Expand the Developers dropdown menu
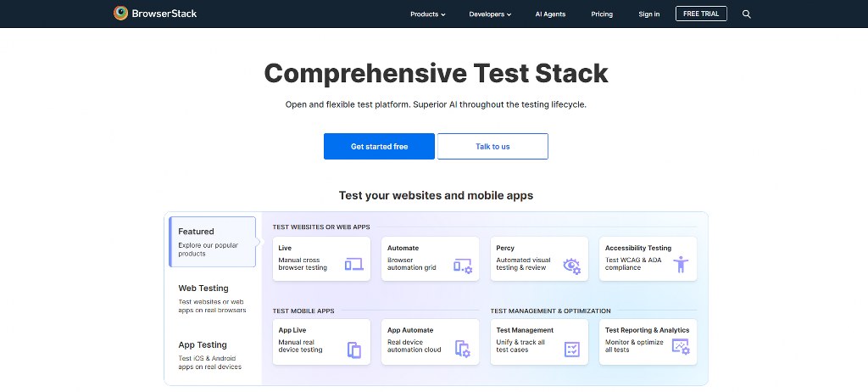This screenshot has height=392, width=868. pyautogui.click(x=490, y=14)
